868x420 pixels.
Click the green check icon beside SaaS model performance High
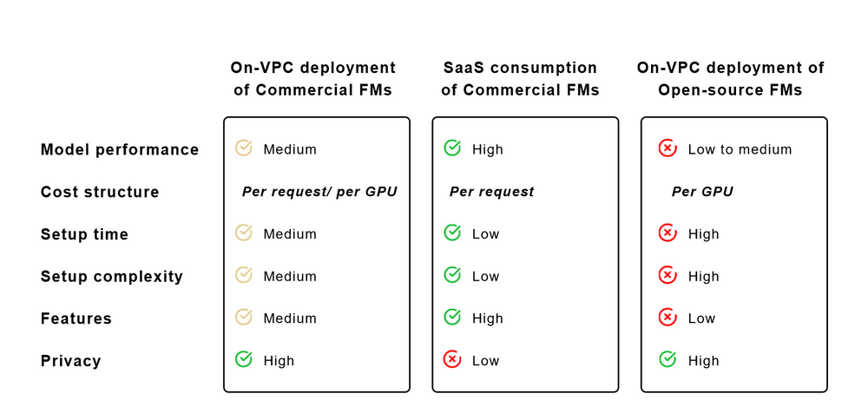click(x=452, y=148)
